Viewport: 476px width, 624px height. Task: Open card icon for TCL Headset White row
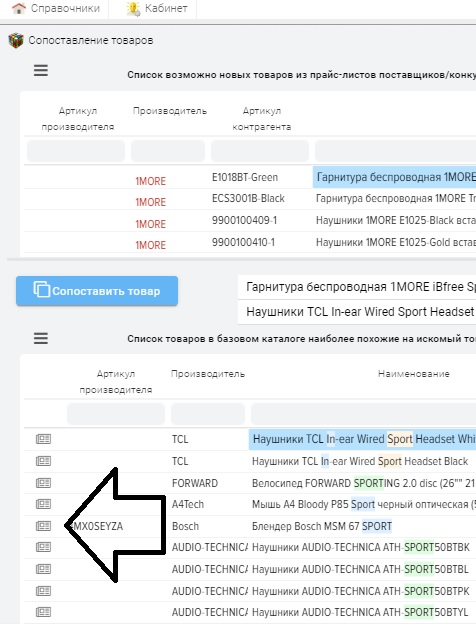(43, 439)
